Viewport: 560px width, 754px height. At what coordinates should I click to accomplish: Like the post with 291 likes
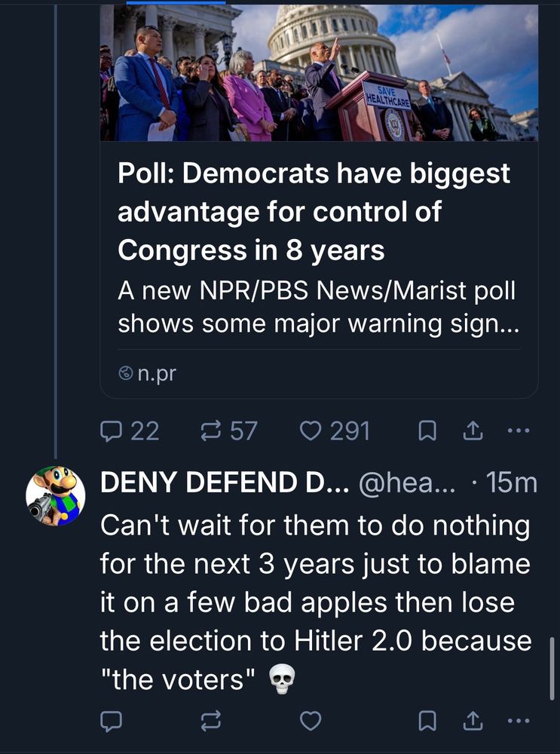pyautogui.click(x=311, y=431)
